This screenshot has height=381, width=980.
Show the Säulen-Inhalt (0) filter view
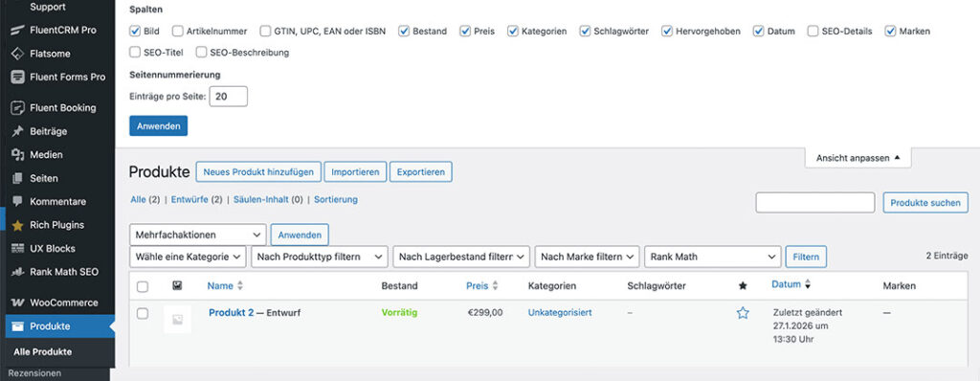[x=268, y=199]
